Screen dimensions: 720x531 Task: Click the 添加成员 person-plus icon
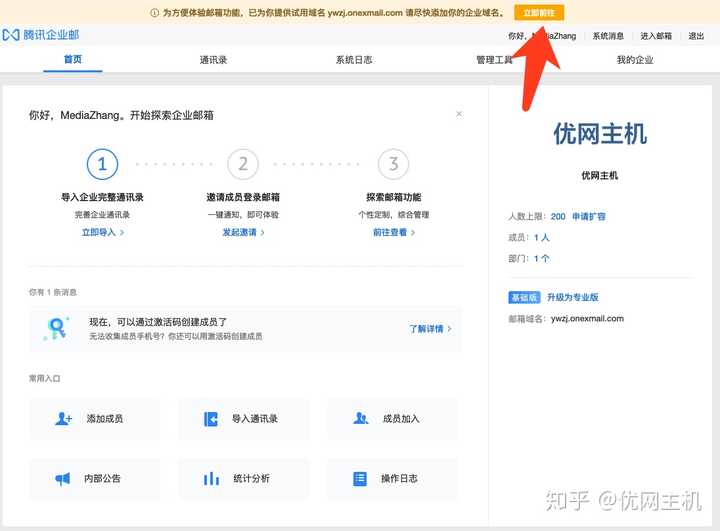(63, 418)
